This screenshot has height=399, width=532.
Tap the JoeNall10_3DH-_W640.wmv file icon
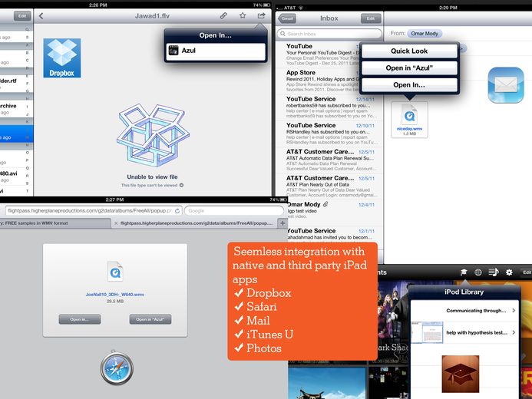pos(115,271)
